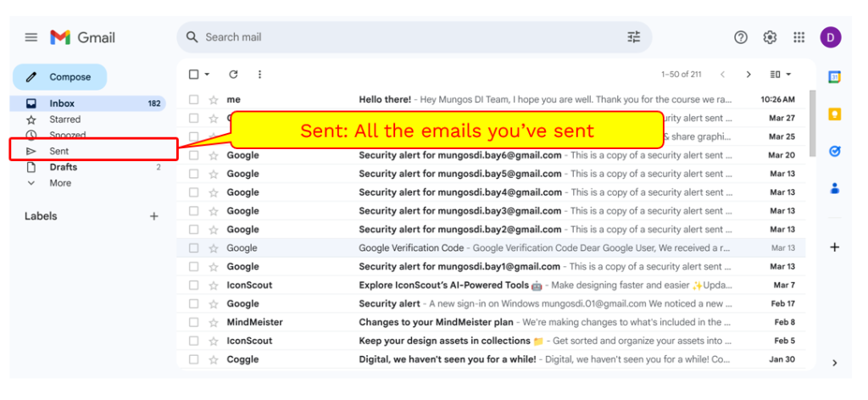Open search filter options icon
Viewport: 868px width, 400px height.
pyautogui.click(x=634, y=37)
